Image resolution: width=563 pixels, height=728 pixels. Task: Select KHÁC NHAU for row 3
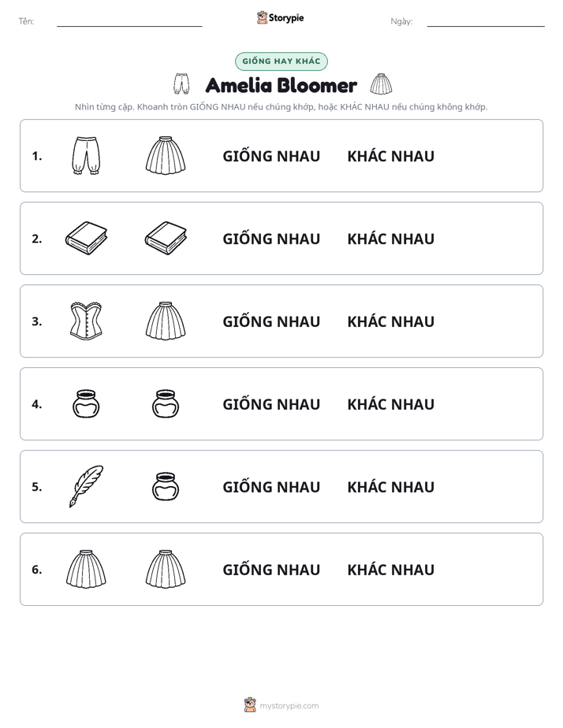390,321
